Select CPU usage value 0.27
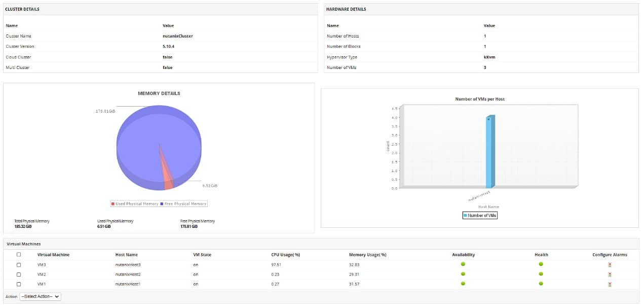Screen dimensions: 644x305 pyautogui.click(x=275, y=284)
